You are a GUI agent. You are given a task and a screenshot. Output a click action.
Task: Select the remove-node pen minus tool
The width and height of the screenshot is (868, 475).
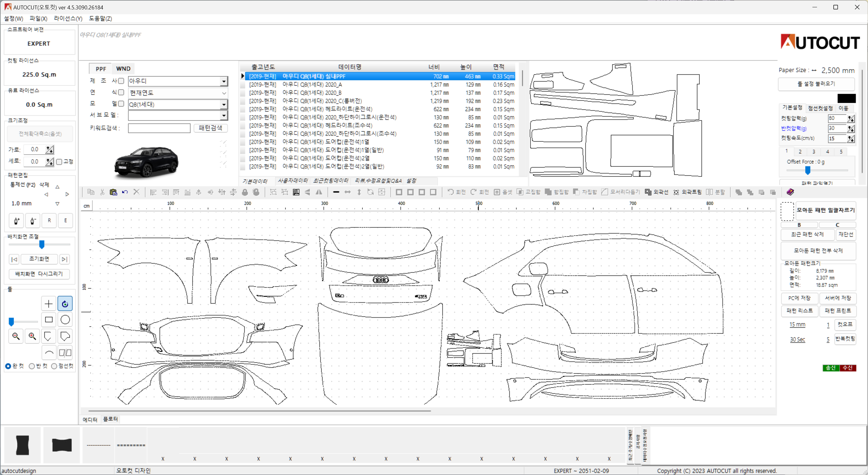(33, 221)
